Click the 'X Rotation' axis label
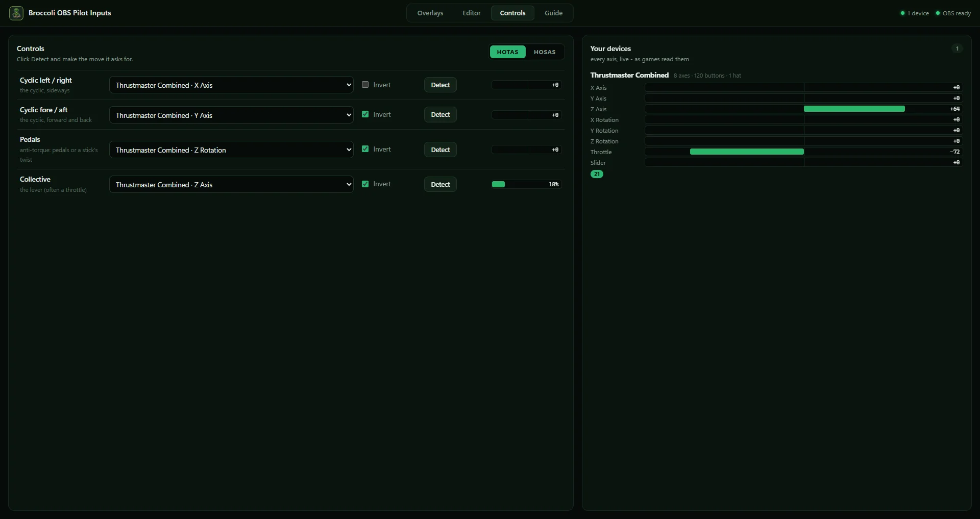Screen dimensions: 980x519 pyautogui.click(x=604, y=120)
